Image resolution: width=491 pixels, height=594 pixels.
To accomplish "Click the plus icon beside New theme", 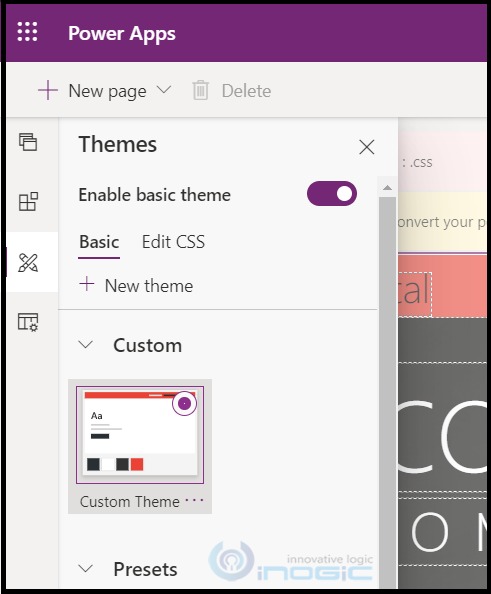I will click(87, 284).
